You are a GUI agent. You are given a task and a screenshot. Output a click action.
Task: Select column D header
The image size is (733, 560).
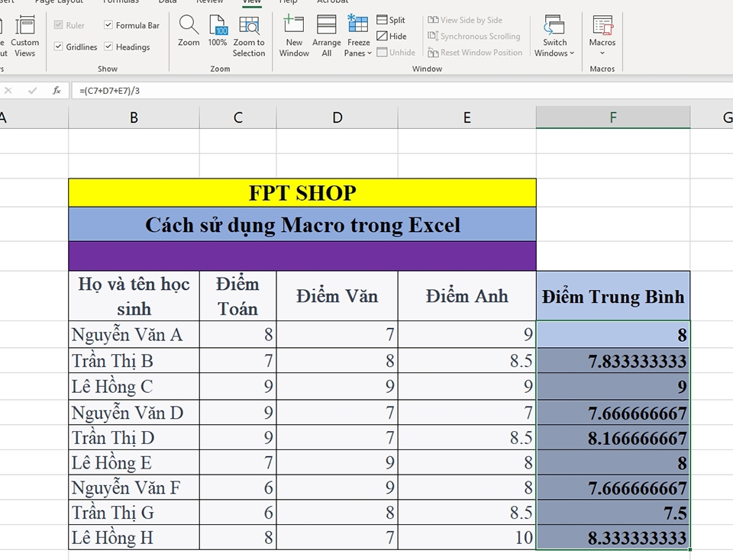(337, 117)
